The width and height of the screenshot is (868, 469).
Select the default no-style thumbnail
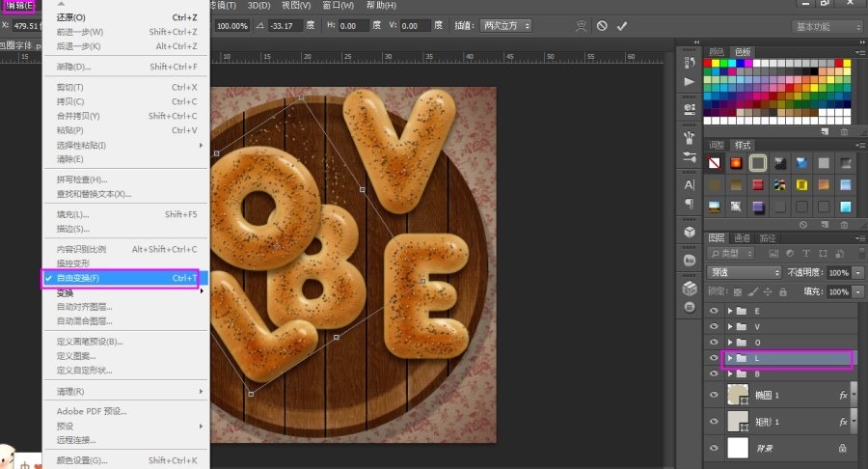(x=714, y=163)
